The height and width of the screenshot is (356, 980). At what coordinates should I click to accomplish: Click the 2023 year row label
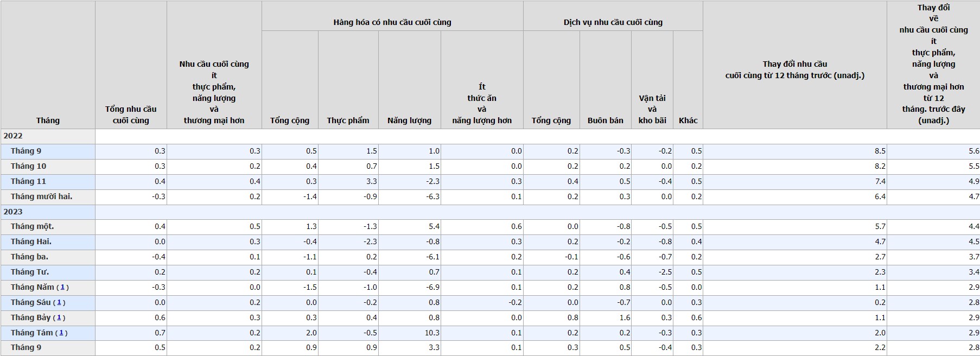coord(14,212)
